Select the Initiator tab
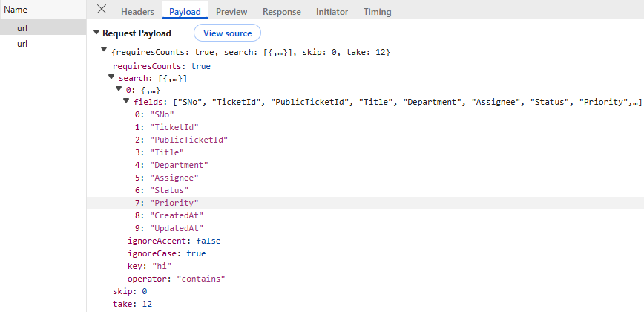Image resolution: width=644 pixels, height=312 pixels. [x=332, y=12]
